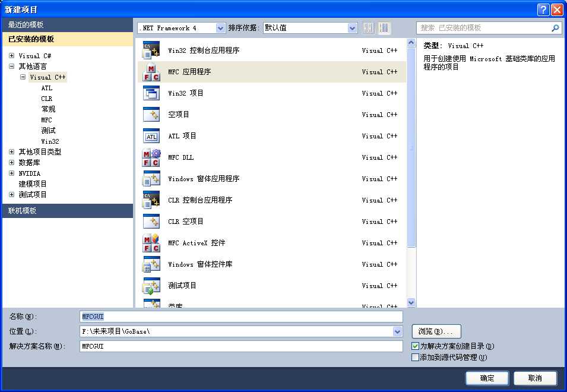Select the MFC DLL template name
The image size is (567, 392).
pyautogui.click(x=181, y=157)
